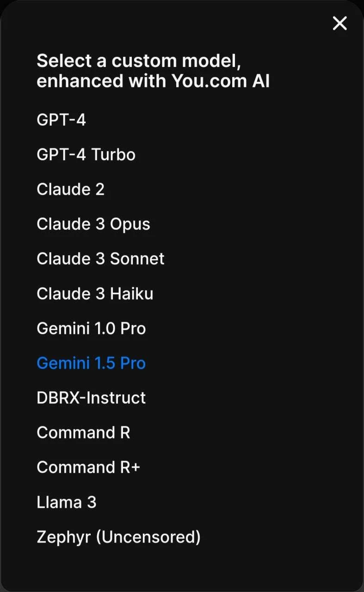Select the GPT-4 model
364x592 pixels.
(x=61, y=120)
